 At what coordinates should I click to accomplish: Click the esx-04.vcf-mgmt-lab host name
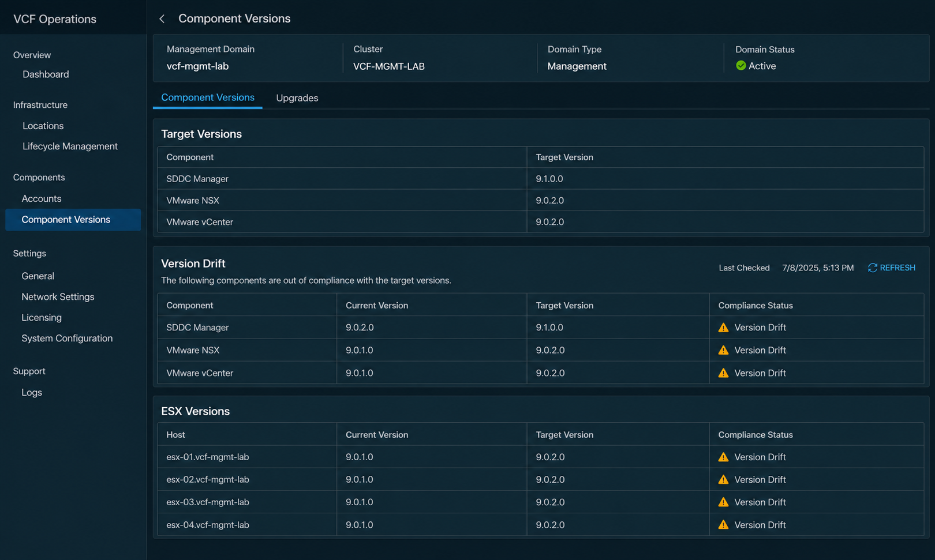click(x=208, y=525)
